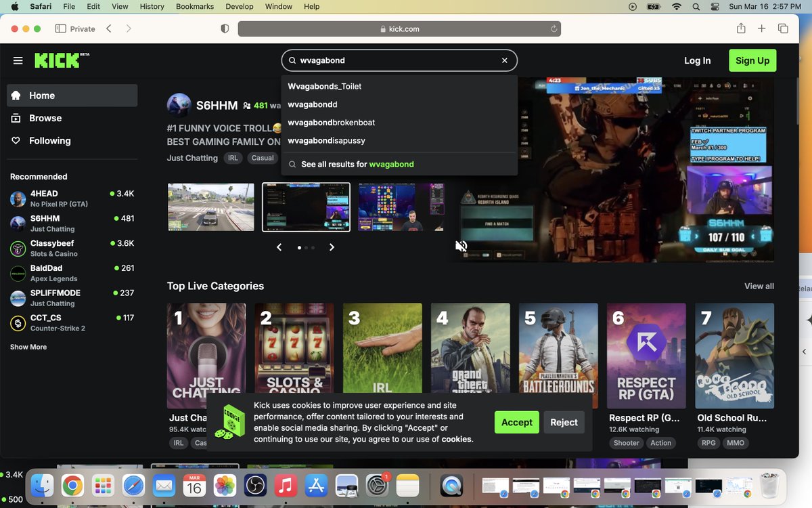
Task: Open Safari share button
Action: 741,28
